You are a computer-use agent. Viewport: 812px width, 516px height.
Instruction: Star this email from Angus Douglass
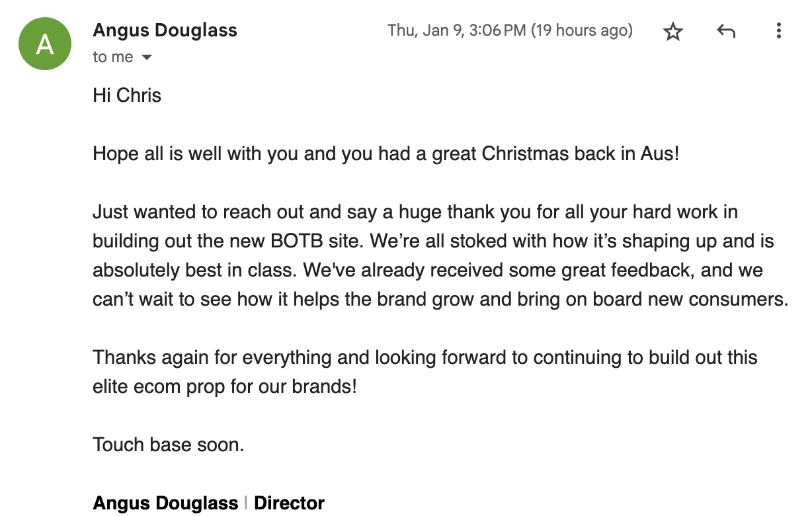tap(673, 31)
